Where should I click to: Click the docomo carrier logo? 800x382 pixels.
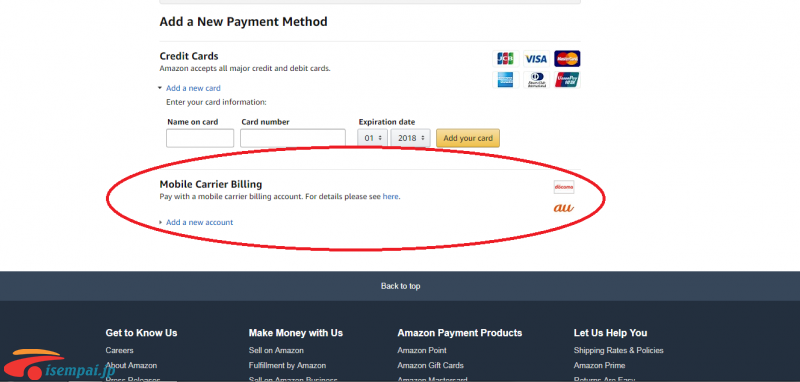[x=564, y=187]
